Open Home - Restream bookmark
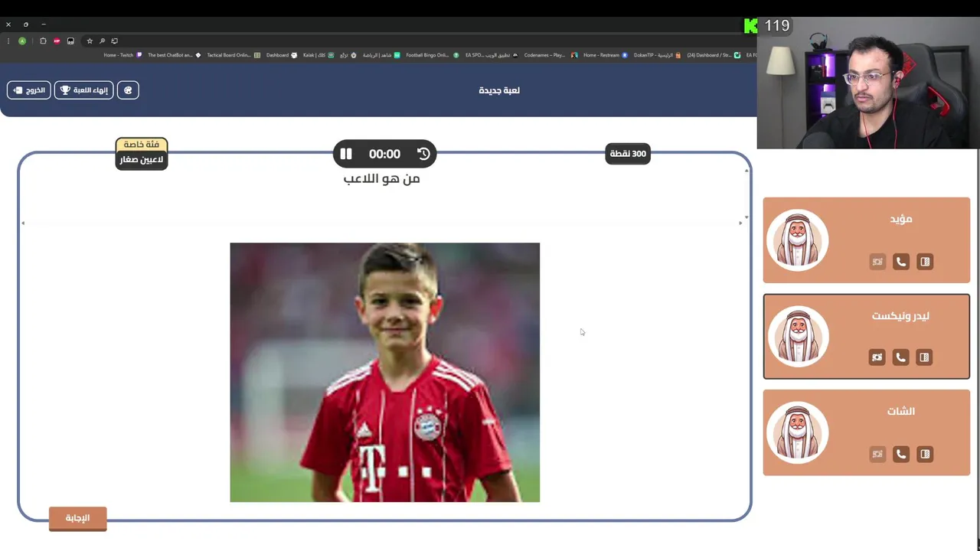980x551 pixels. pos(605,55)
